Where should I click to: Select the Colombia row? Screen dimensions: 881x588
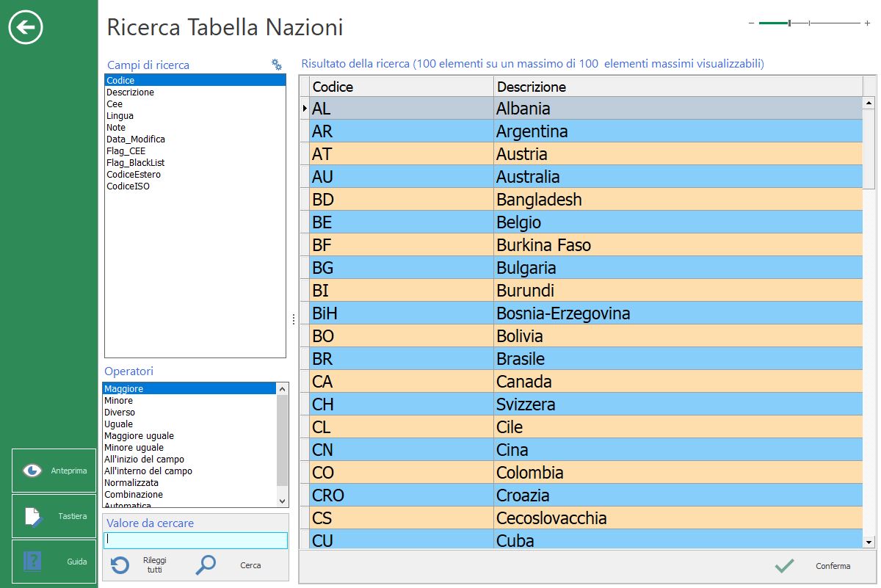[581, 473]
